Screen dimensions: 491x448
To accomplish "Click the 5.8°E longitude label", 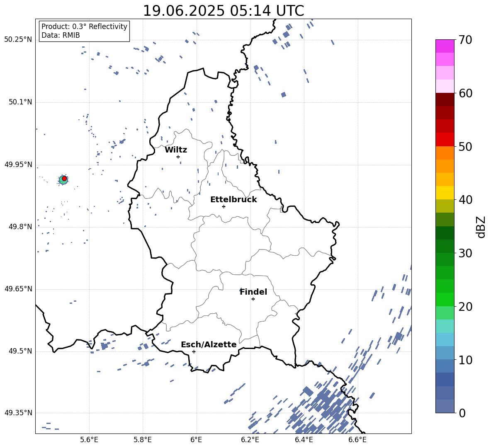I will pos(143,440).
